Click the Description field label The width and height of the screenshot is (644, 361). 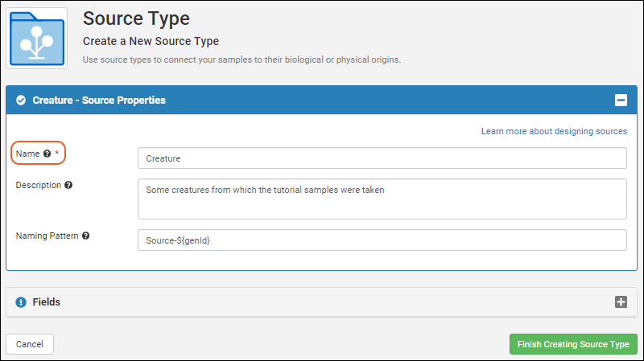38,185
